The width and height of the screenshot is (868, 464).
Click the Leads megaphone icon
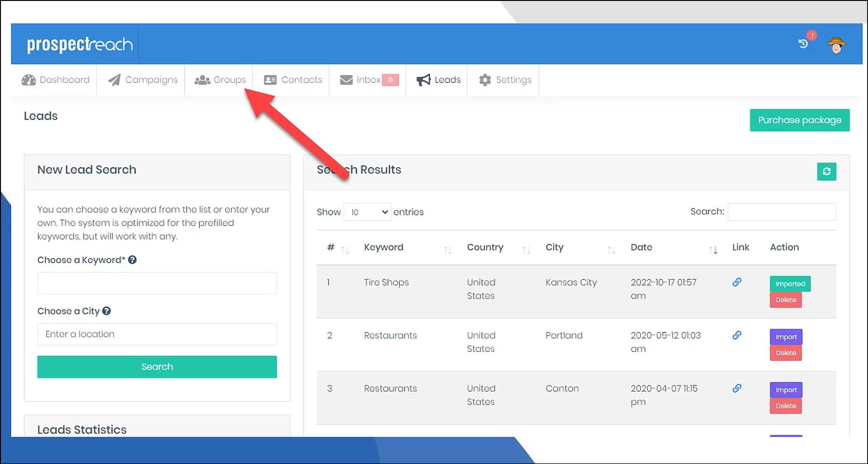tap(424, 80)
